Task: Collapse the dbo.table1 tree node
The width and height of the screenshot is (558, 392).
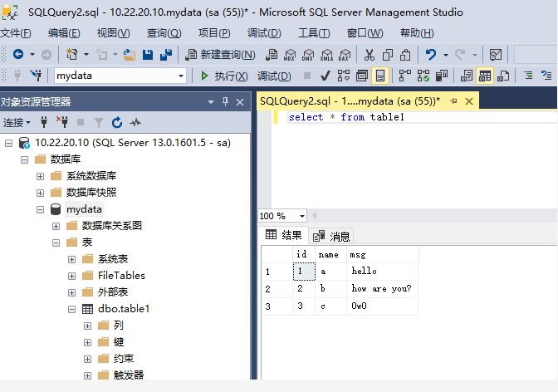Action: [71, 309]
